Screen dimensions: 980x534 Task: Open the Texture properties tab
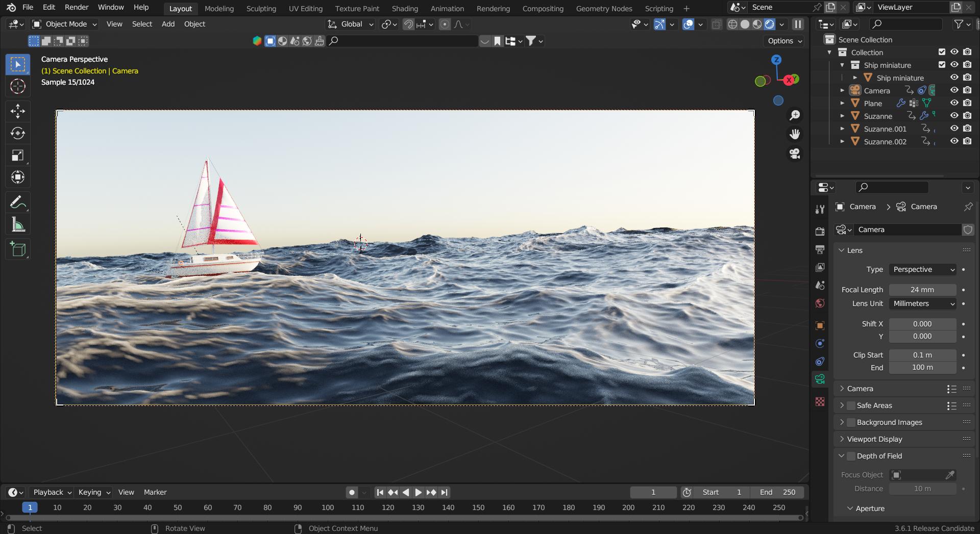(820, 402)
